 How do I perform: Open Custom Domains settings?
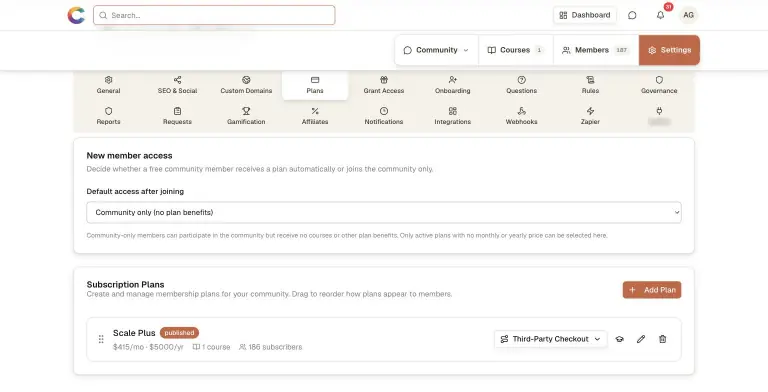(246, 85)
